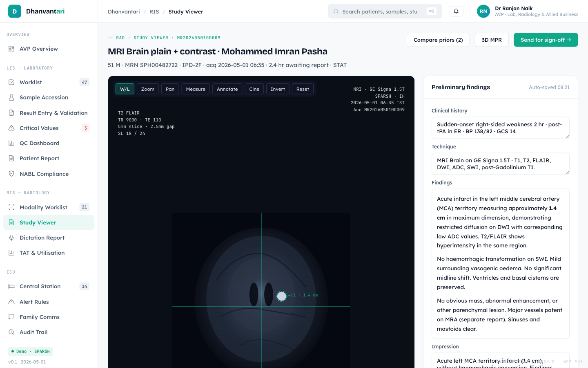Image resolution: width=588 pixels, height=368 pixels.
Task: Edit the Findings text area
Action: tap(501, 264)
